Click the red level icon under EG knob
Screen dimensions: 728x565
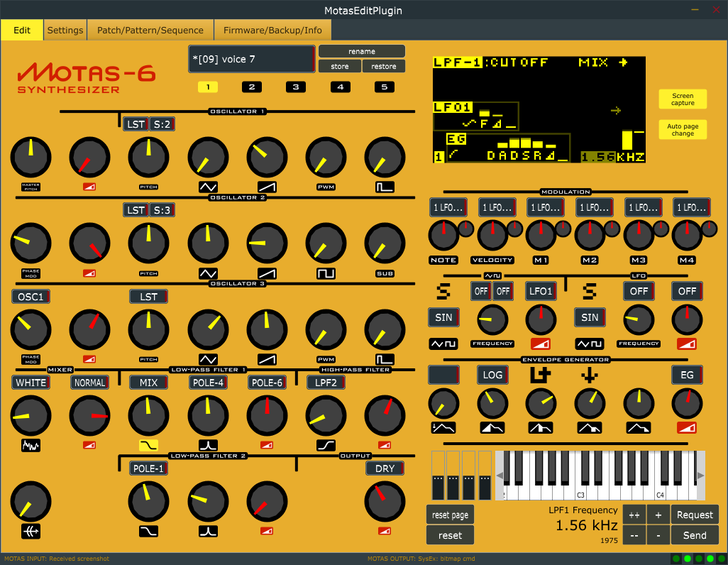tap(687, 428)
